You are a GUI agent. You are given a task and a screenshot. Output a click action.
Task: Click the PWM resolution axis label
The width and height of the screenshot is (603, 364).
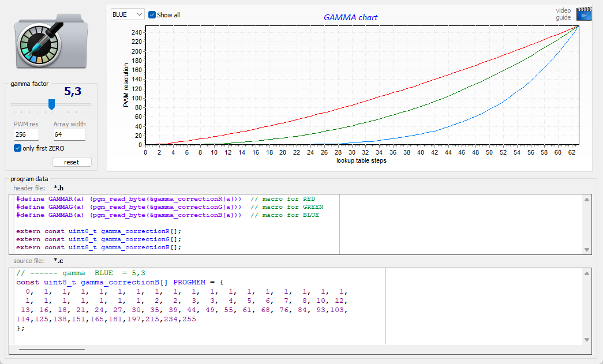click(x=126, y=85)
